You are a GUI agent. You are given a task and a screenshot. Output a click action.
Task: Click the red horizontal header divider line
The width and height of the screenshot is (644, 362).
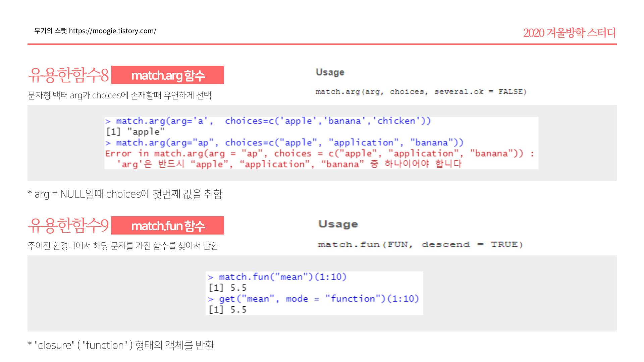point(322,44)
